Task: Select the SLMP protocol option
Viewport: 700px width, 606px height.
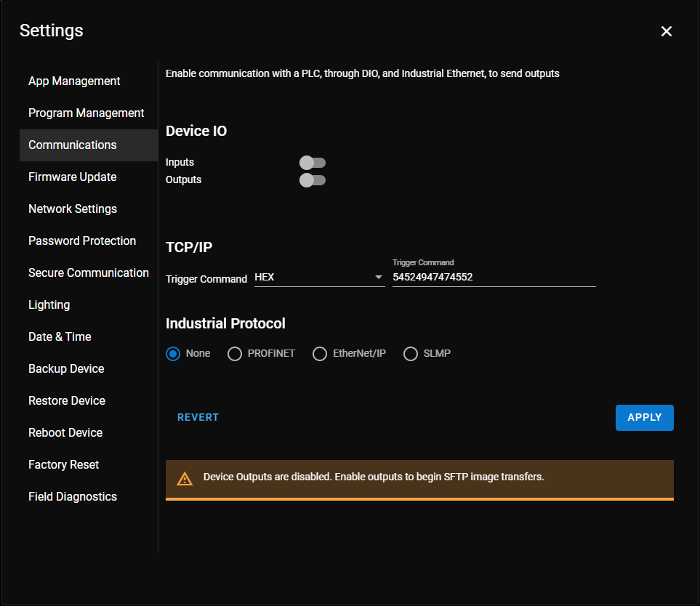Action: pyautogui.click(x=410, y=354)
